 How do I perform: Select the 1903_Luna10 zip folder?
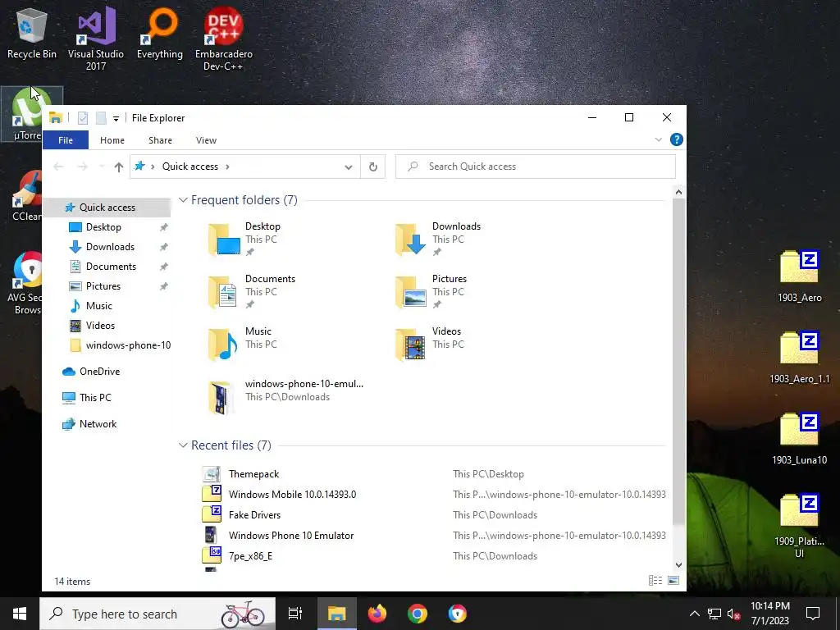tap(799, 439)
